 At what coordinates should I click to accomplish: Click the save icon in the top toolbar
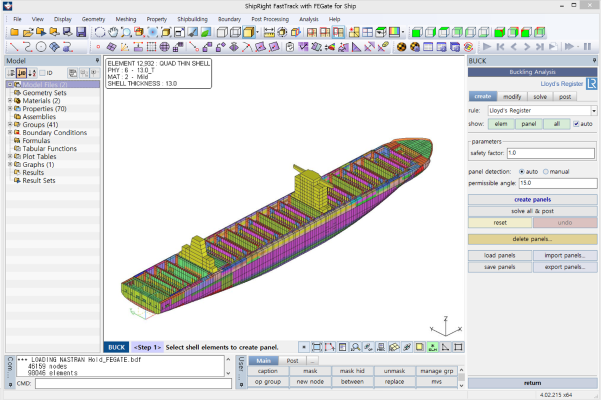80,32
